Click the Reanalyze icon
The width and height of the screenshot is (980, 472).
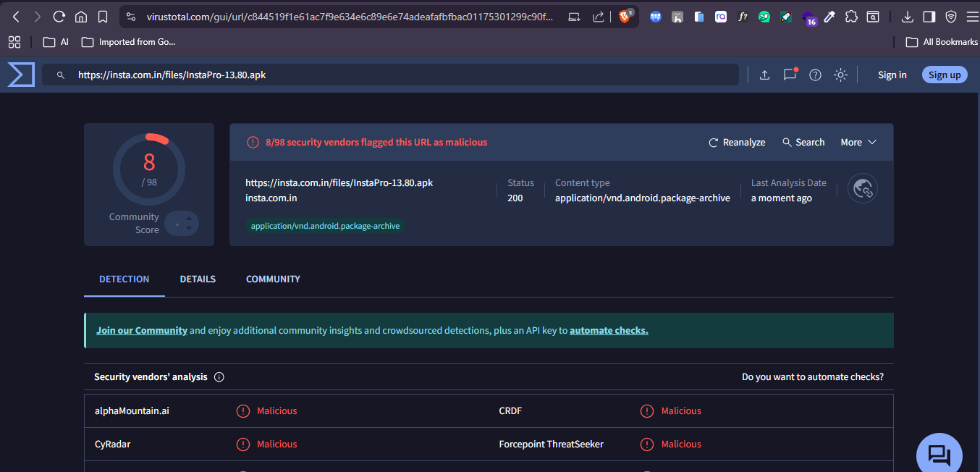click(x=712, y=142)
